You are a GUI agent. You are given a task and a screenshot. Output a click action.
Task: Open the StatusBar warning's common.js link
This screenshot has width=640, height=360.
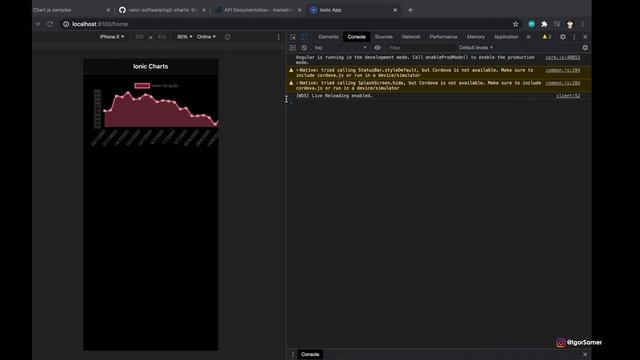[562, 70]
